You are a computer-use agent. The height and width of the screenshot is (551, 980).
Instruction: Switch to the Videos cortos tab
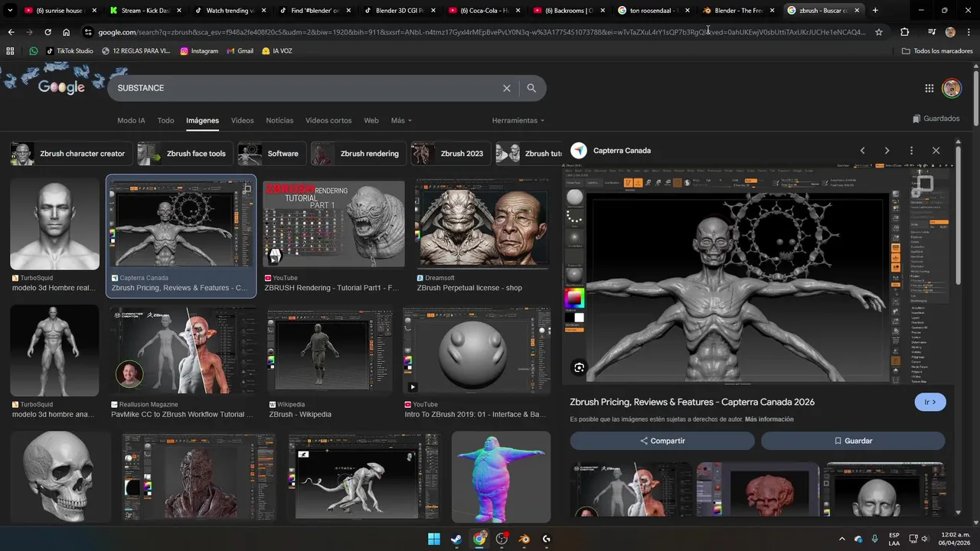[x=328, y=120]
